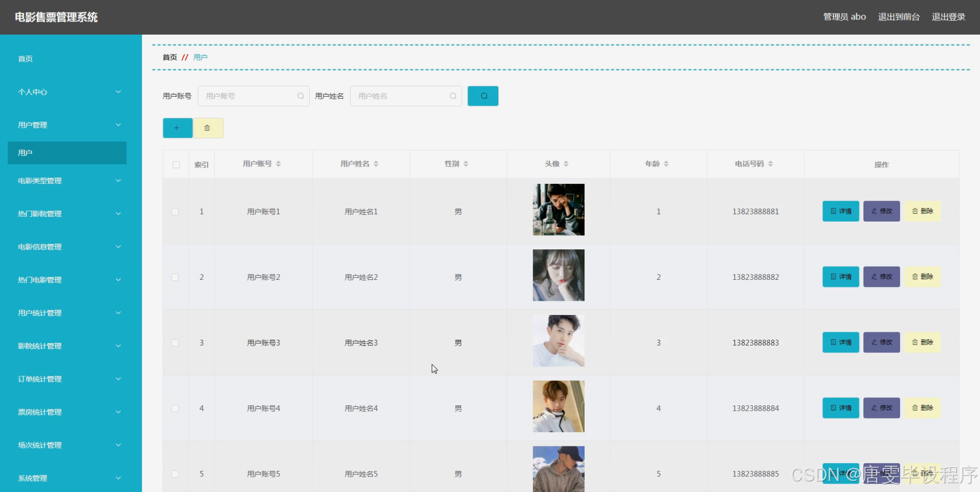Click 首页 breadcrumb link
The height and width of the screenshot is (492, 980).
(x=170, y=57)
